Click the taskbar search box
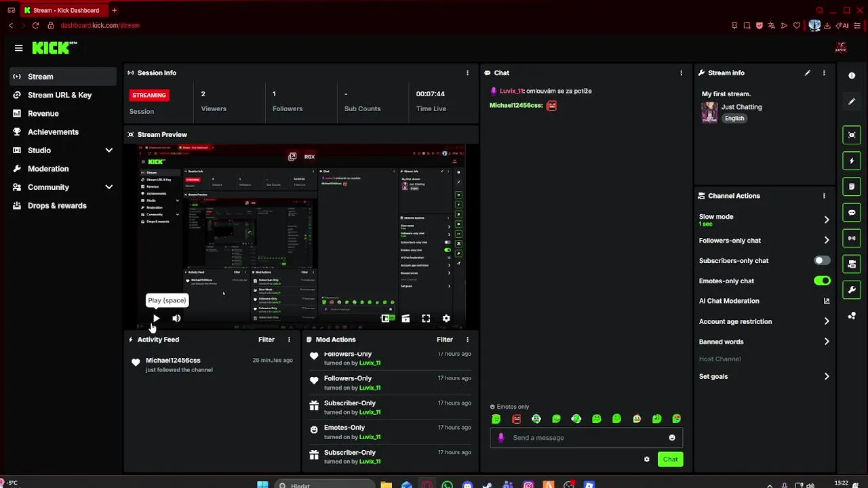The height and width of the screenshot is (488, 868). tap(325, 485)
